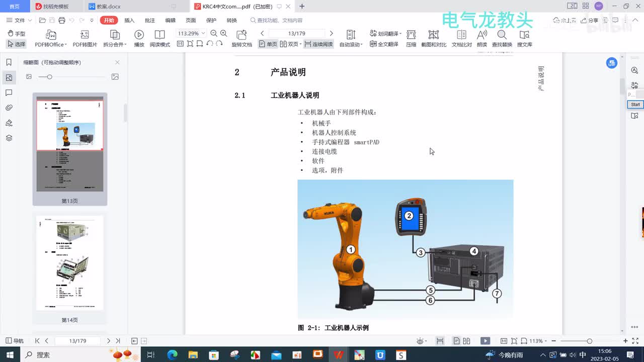The height and width of the screenshot is (362, 644).
Task: Open 截图和对比 screenshot compare tool
Action: pos(434,39)
